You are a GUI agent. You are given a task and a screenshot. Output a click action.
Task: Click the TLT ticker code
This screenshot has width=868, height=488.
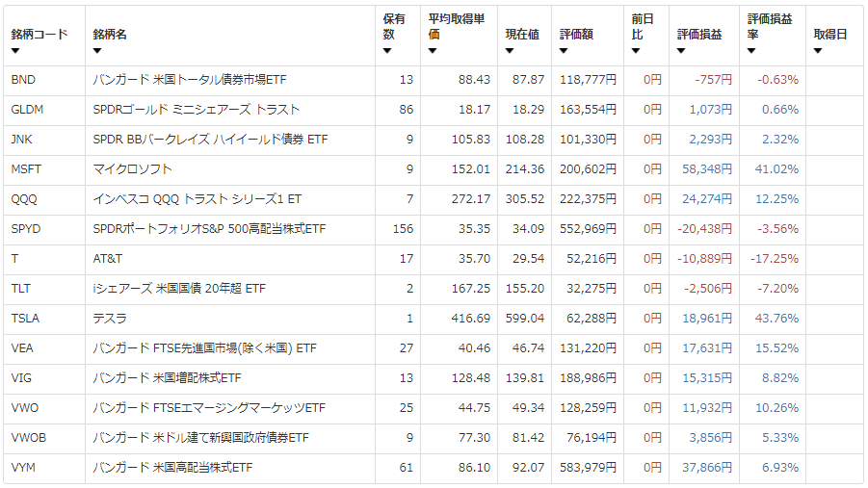[20, 289]
